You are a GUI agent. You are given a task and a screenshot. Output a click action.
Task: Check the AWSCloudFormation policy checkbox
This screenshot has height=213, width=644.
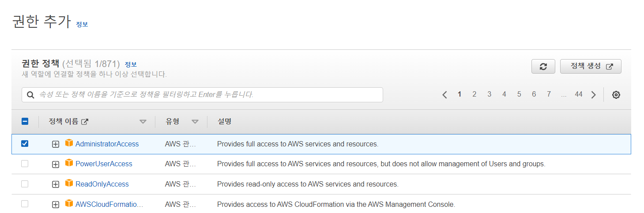pos(25,204)
